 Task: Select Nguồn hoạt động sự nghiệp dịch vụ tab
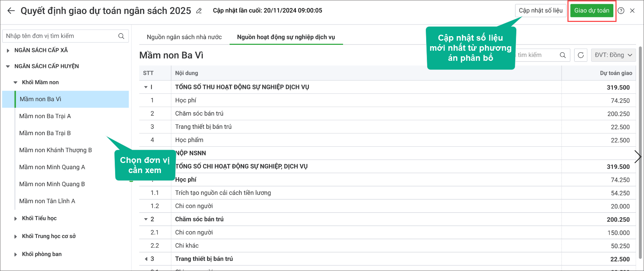pyautogui.click(x=286, y=37)
